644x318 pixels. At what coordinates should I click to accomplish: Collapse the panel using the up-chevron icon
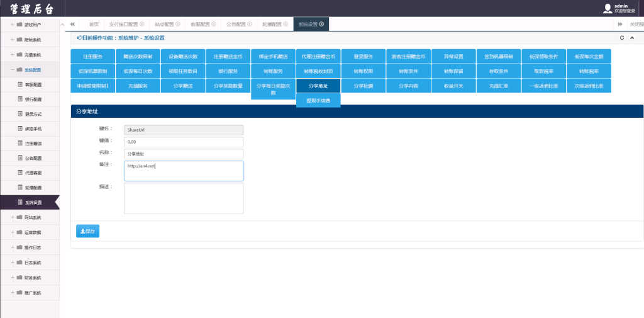(631, 38)
